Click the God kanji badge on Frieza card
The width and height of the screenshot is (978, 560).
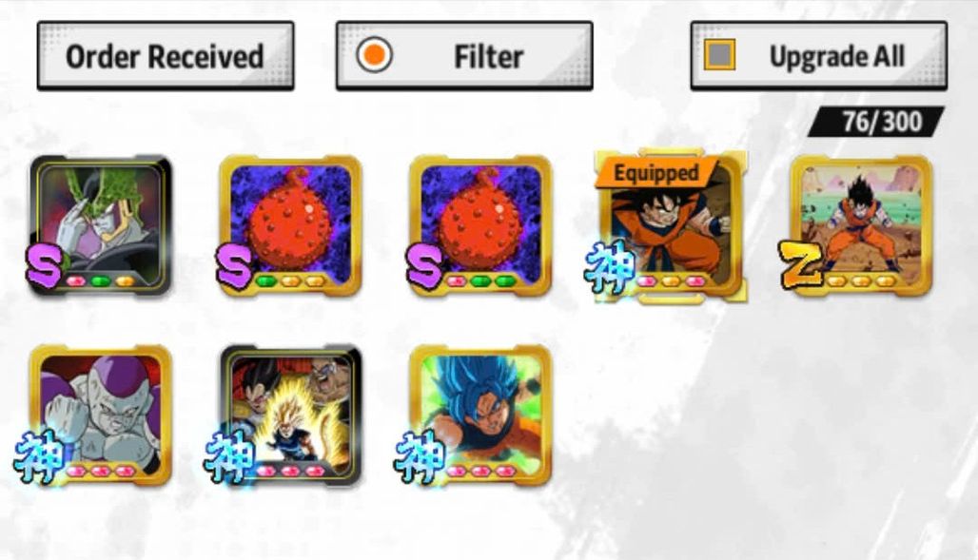click(40, 457)
